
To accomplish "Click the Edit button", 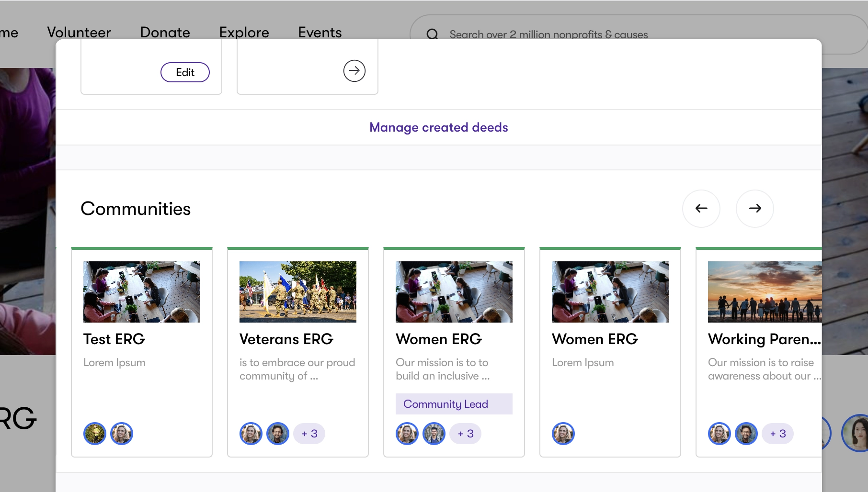I will 185,72.
